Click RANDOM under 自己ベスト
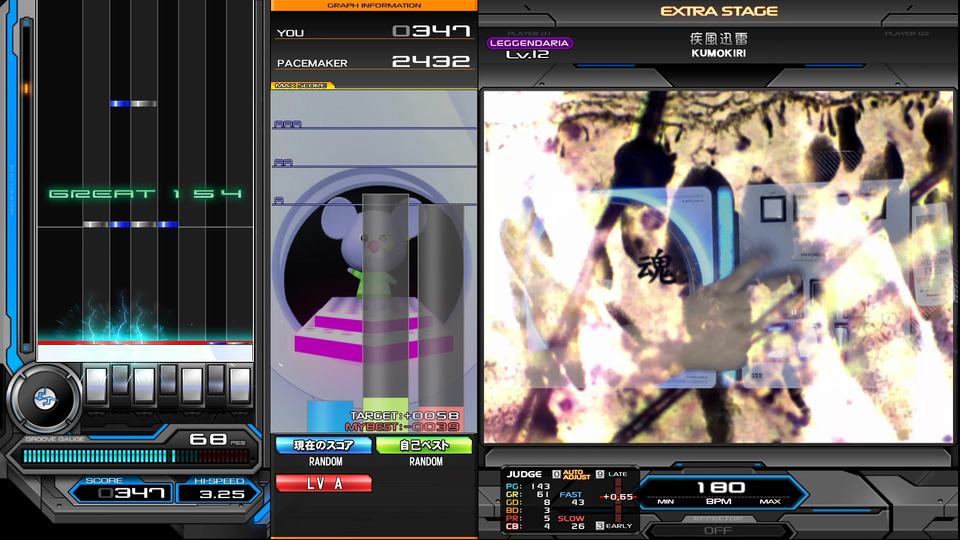The image size is (960, 540). click(x=426, y=462)
